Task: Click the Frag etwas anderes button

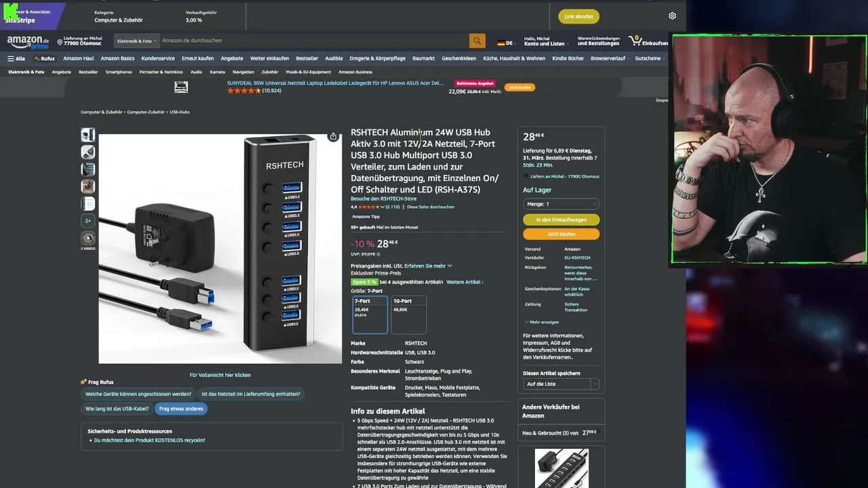Action: point(181,409)
